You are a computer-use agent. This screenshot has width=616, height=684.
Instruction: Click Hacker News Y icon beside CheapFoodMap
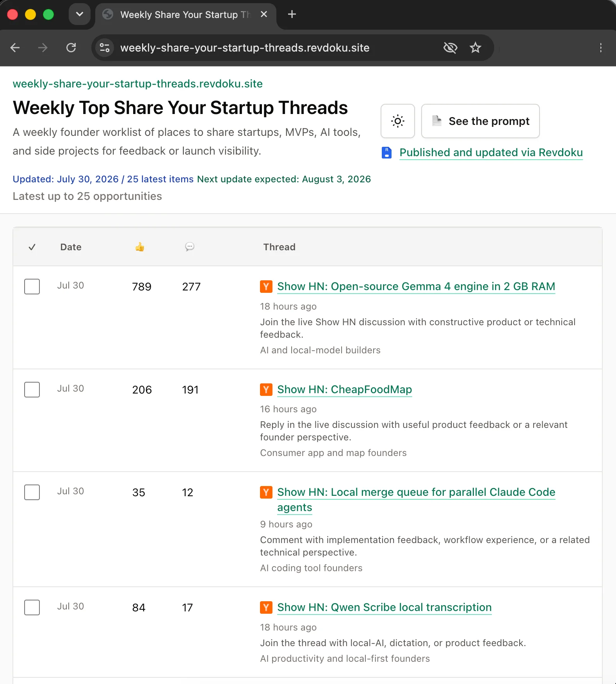click(266, 390)
